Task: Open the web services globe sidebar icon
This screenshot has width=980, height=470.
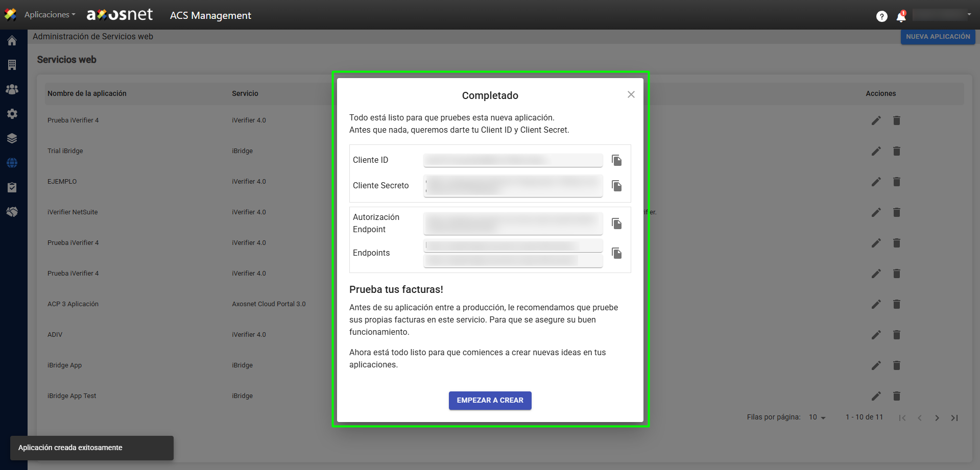Action: pos(12,163)
